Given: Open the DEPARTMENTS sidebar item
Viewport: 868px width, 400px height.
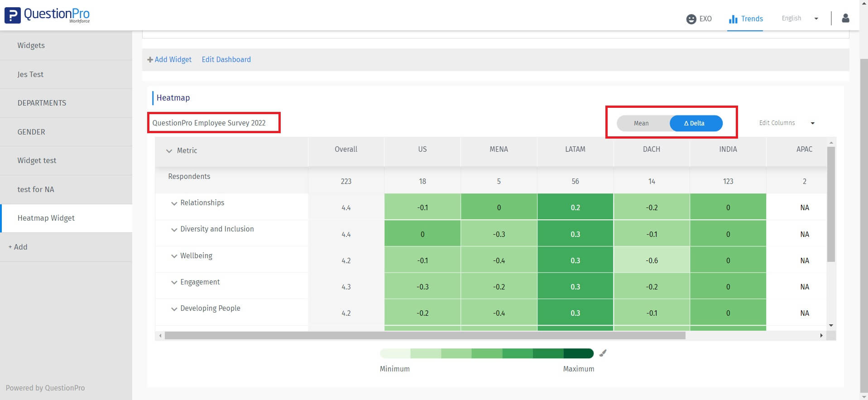Looking at the screenshot, I should point(66,103).
